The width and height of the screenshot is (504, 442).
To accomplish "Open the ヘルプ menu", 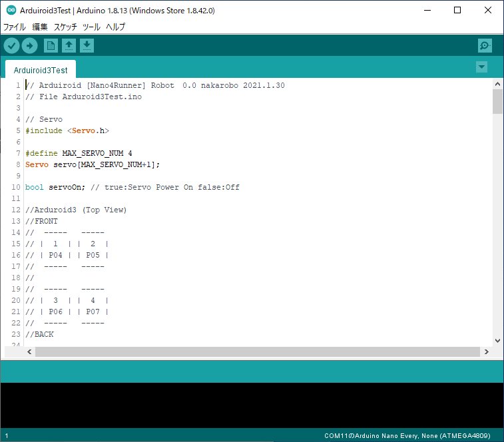I will pyautogui.click(x=115, y=27).
